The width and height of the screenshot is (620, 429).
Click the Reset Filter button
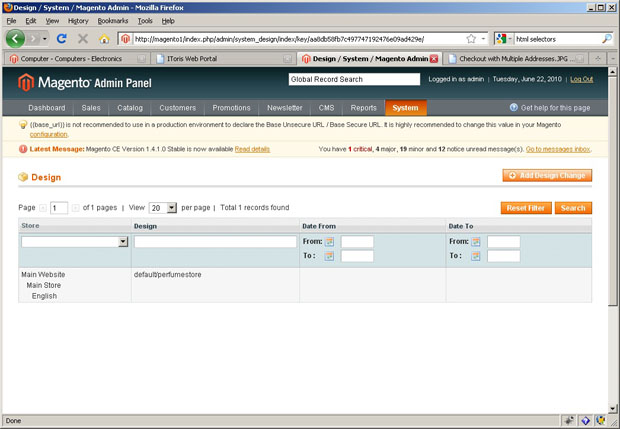(x=526, y=208)
